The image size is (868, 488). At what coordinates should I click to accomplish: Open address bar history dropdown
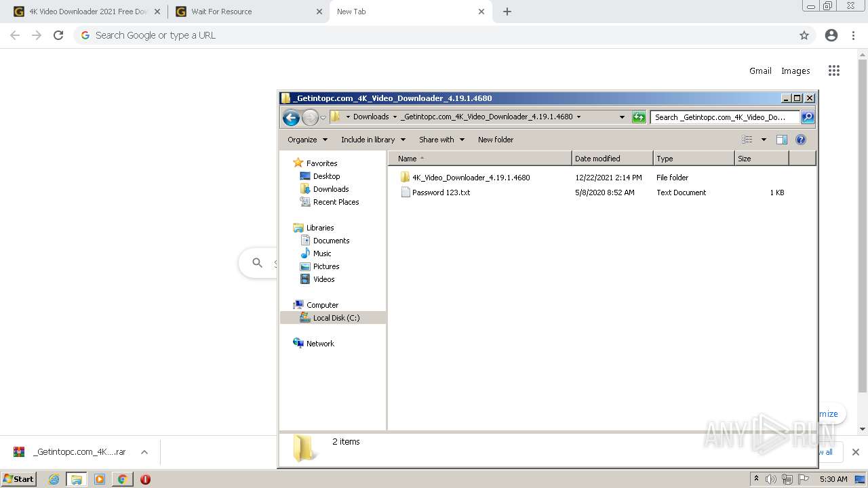622,117
